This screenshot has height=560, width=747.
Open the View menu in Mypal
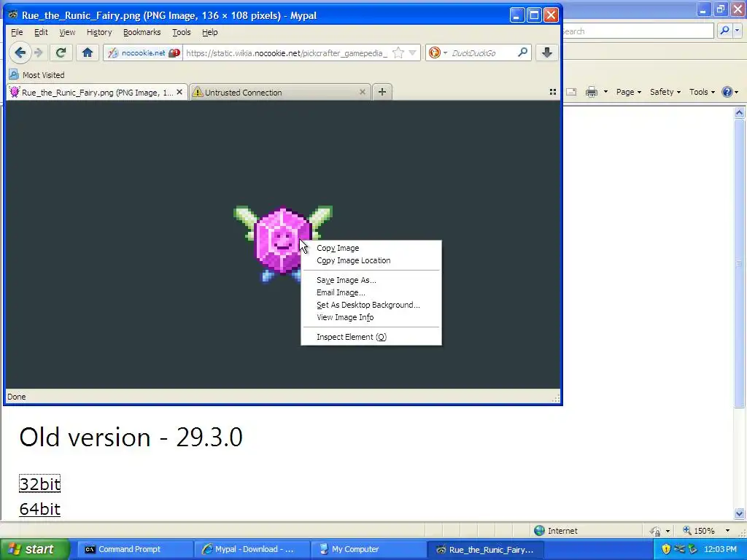(67, 32)
